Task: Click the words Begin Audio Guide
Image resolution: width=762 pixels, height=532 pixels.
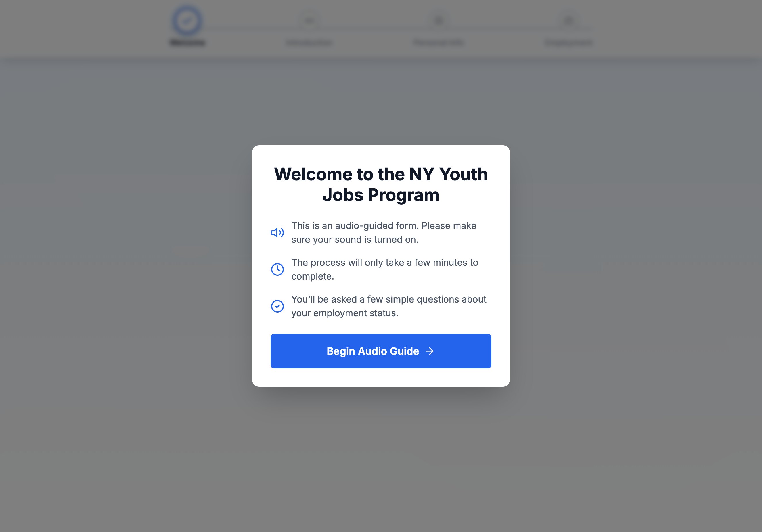Action: (372, 351)
